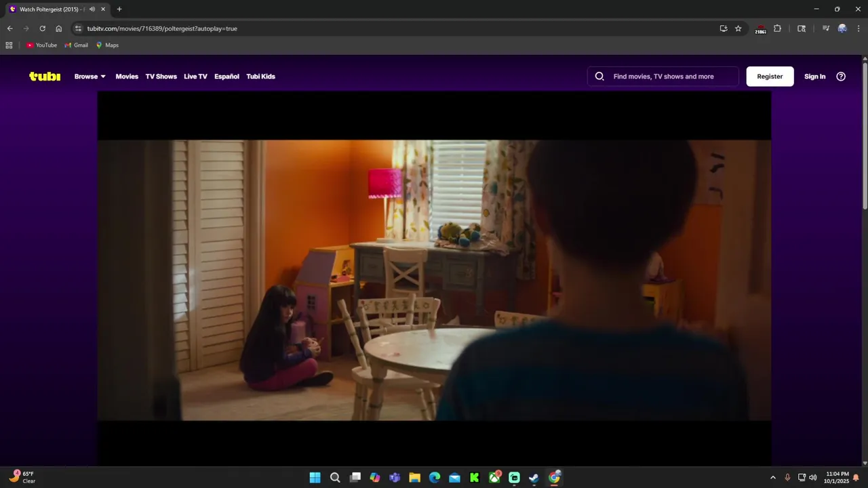Open the Streamlabs app on taskbar
Screen dimensions: 868x488
pos(514,478)
